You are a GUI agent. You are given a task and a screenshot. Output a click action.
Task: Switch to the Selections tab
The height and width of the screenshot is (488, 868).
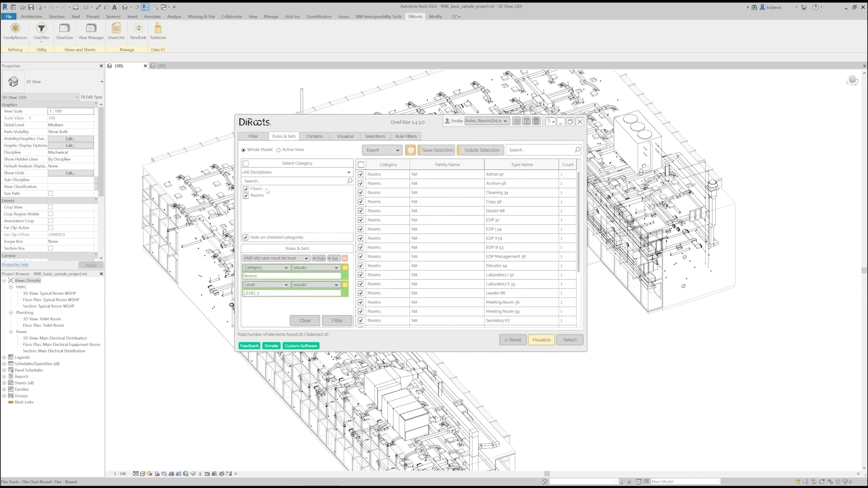[375, 136]
